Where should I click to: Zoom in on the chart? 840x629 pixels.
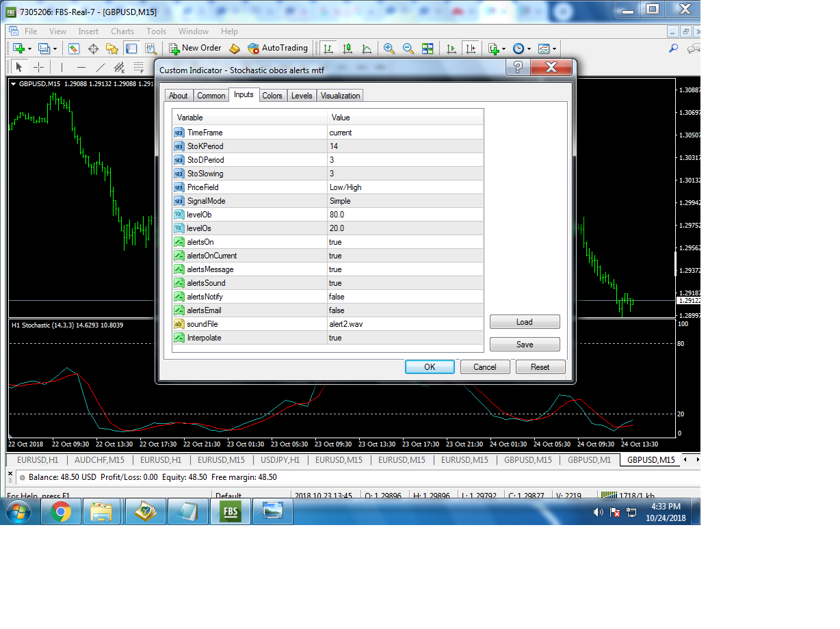coord(389,48)
